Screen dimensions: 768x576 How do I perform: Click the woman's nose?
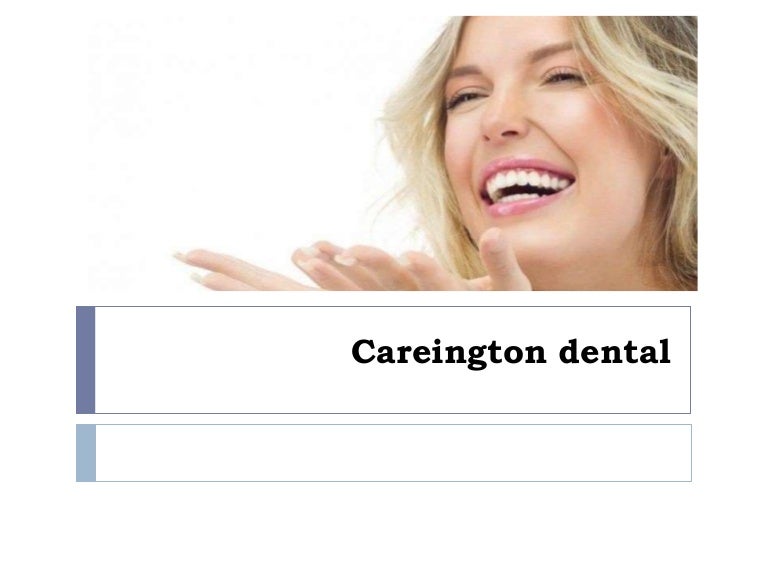click(x=503, y=120)
